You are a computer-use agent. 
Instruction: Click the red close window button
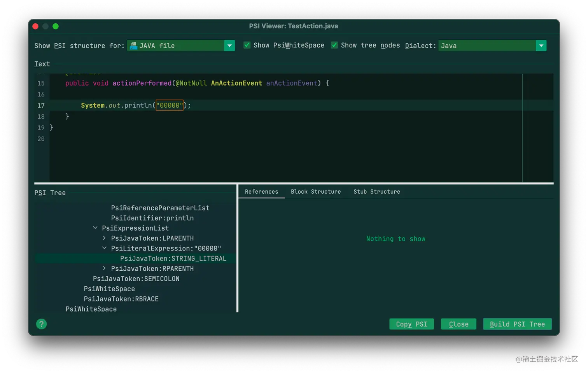(35, 26)
